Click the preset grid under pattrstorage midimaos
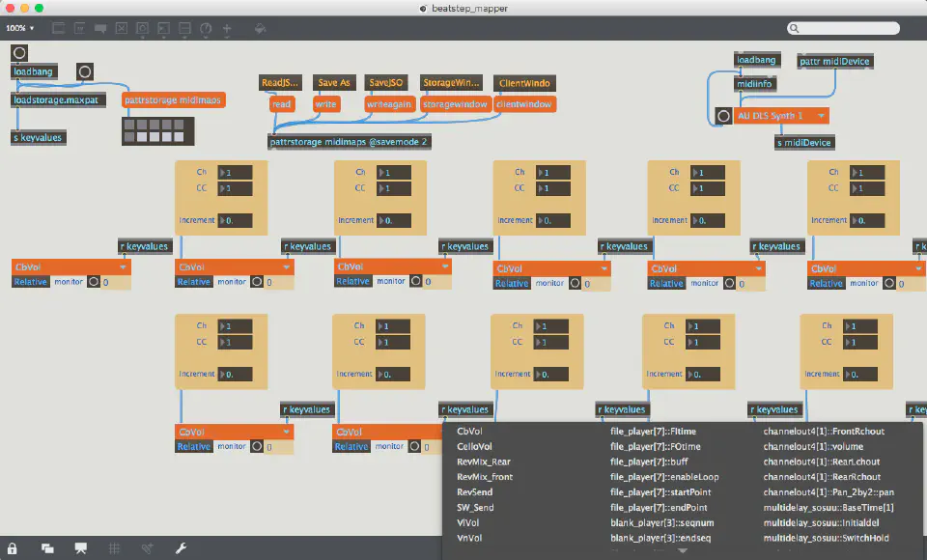Screen dimensions: 927x560 [x=157, y=130]
